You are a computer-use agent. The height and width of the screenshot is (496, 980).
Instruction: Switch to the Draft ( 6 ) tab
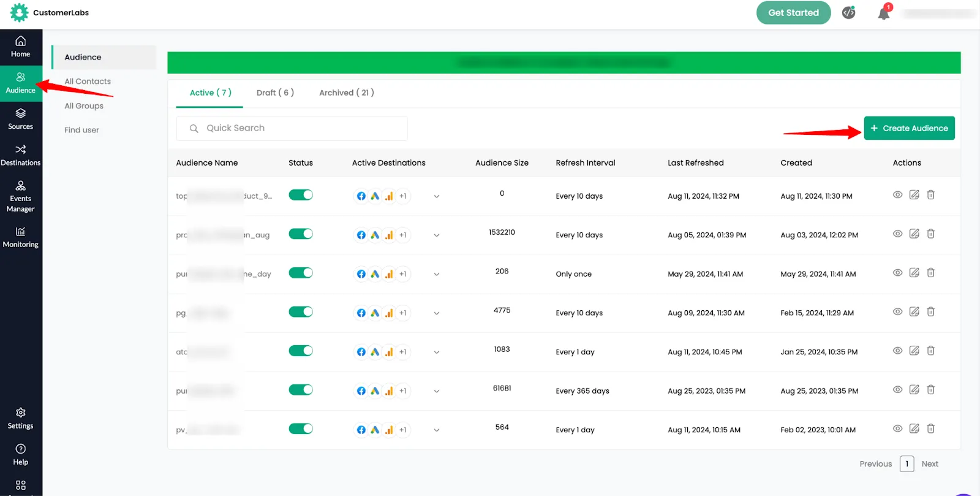275,93
